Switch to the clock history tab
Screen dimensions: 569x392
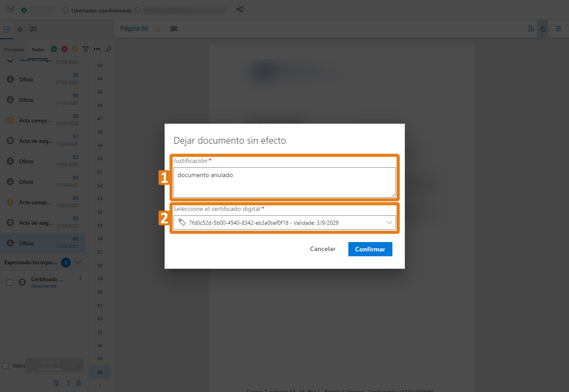(x=7, y=29)
